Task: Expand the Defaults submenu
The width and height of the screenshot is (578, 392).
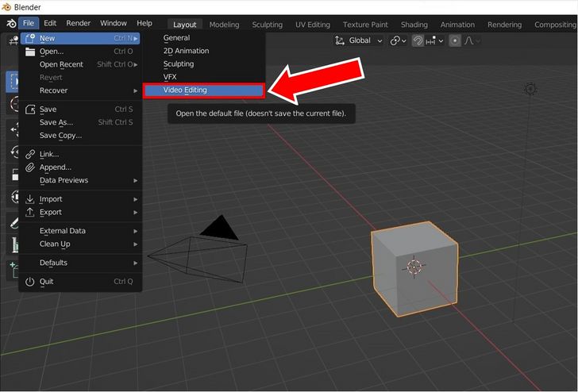Action: pos(80,263)
